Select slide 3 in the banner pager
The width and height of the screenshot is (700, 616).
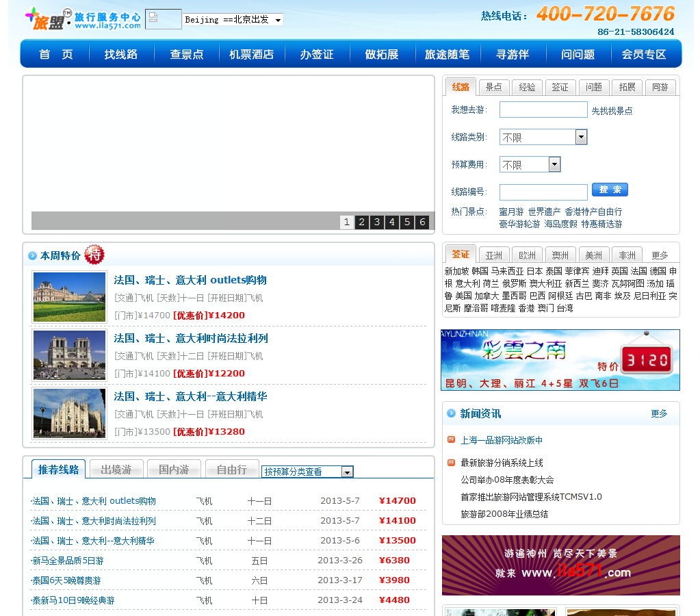pyautogui.click(x=377, y=222)
